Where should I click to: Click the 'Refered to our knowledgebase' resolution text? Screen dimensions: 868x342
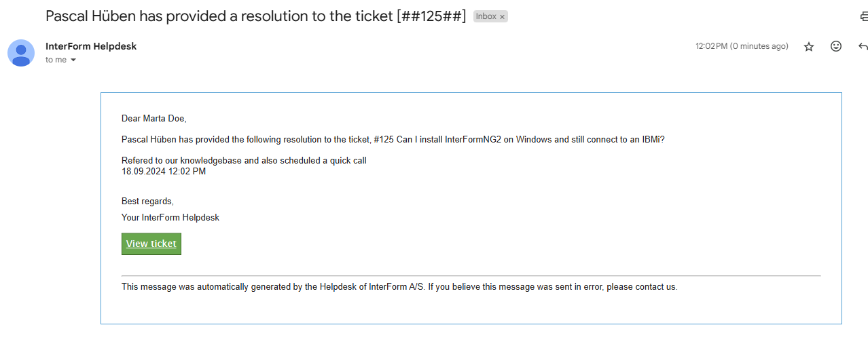click(x=244, y=161)
